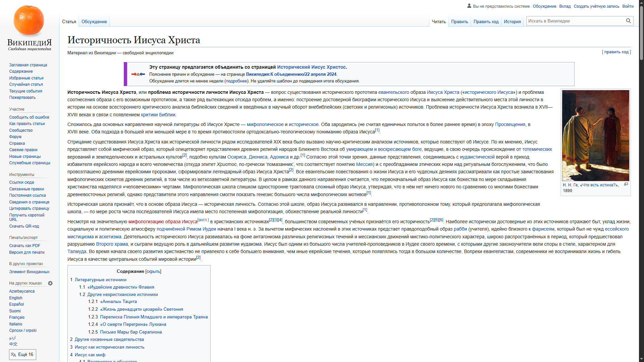Open the painting thumbnail image

(x=595, y=135)
